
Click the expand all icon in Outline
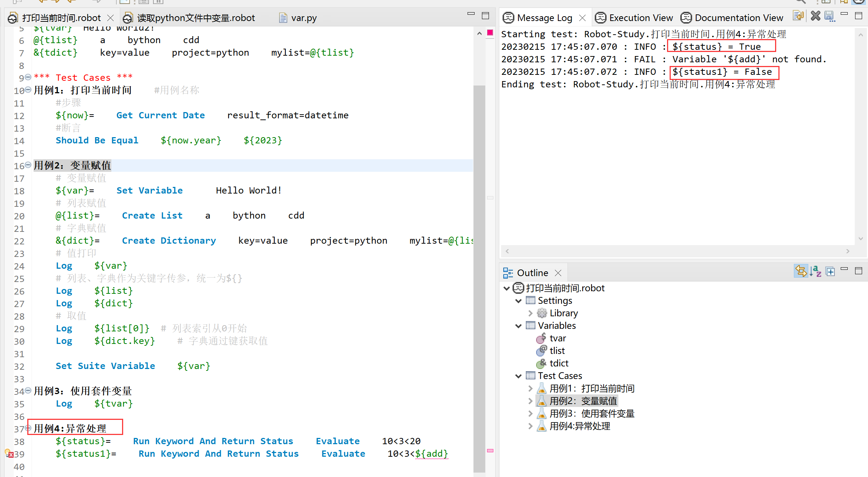830,272
